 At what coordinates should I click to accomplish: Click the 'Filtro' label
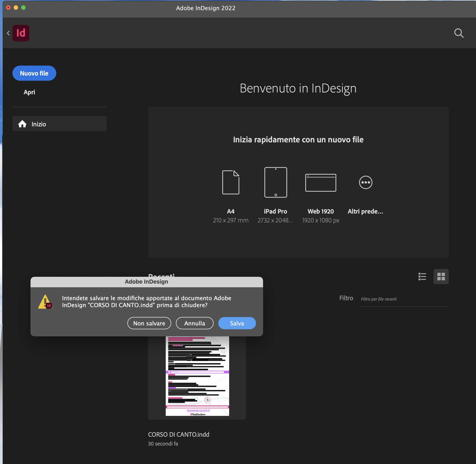coord(346,298)
